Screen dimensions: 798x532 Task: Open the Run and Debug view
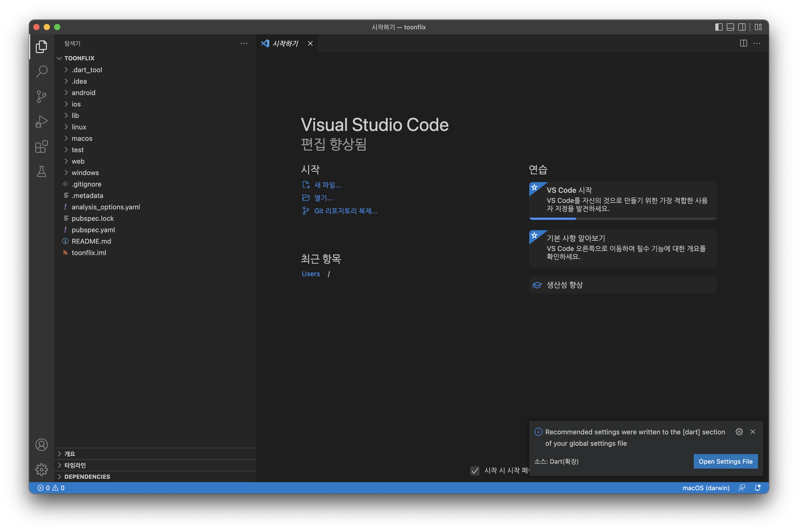pos(41,122)
